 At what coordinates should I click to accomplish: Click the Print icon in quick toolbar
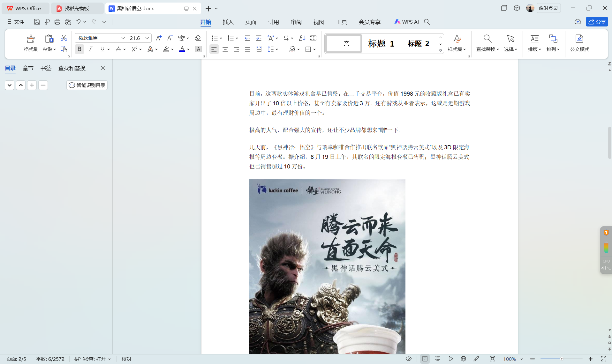[x=57, y=22]
